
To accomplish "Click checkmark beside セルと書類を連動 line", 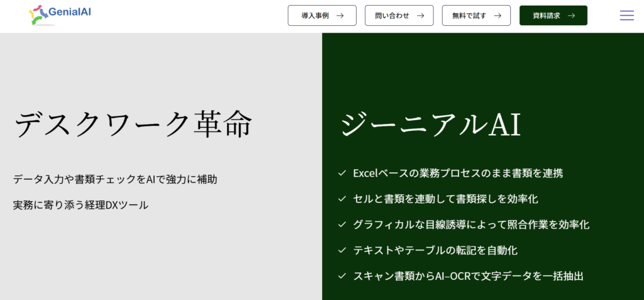I will tap(341, 199).
